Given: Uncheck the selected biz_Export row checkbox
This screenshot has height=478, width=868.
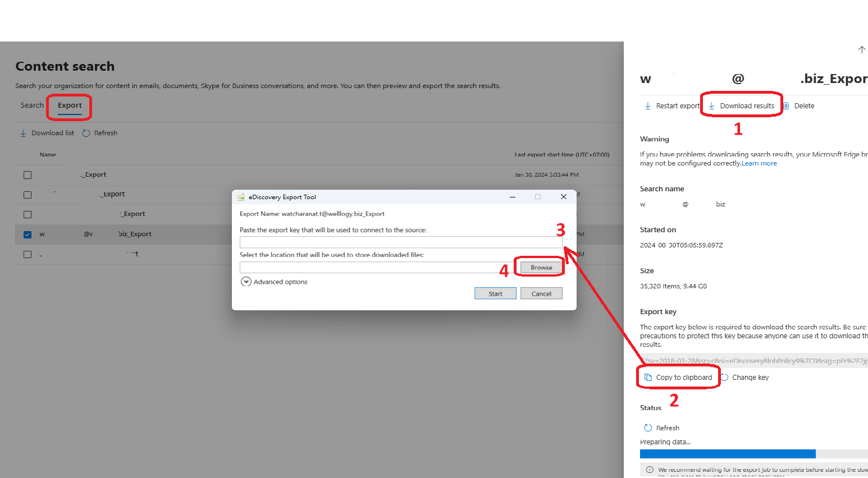Looking at the screenshot, I should click(28, 235).
